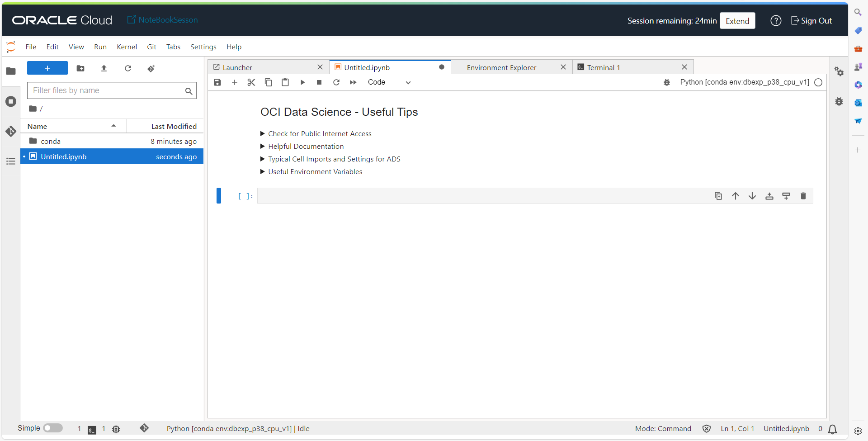Open the Help menu

(234, 47)
